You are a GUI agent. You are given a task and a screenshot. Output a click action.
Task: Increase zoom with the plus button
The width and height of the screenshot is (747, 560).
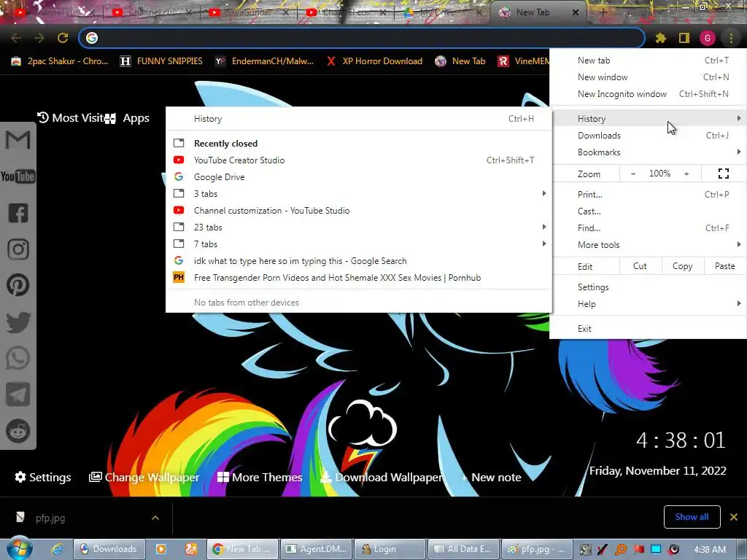[686, 174]
